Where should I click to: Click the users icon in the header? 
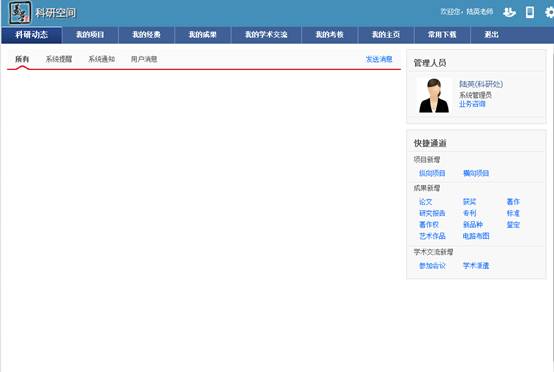coord(509,12)
